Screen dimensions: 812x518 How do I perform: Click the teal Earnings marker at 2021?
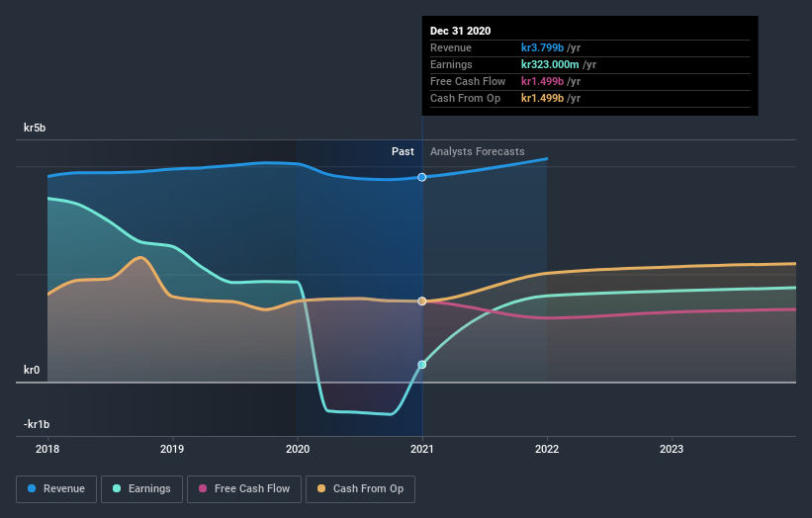[x=422, y=365]
